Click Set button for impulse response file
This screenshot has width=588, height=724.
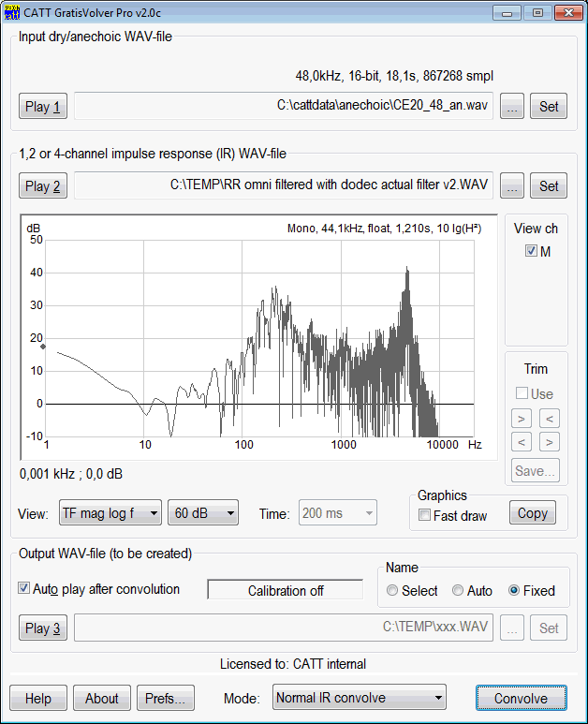549,185
